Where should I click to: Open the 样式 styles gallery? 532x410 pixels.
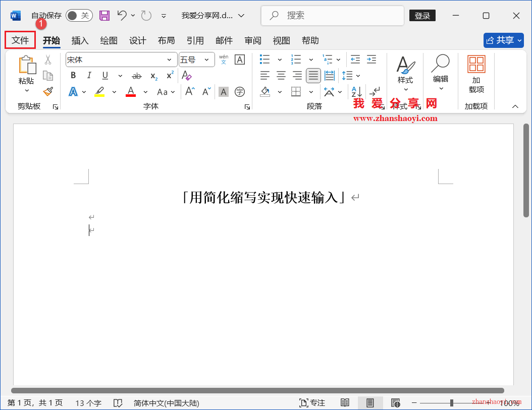pyautogui.click(x=405, y=74)
